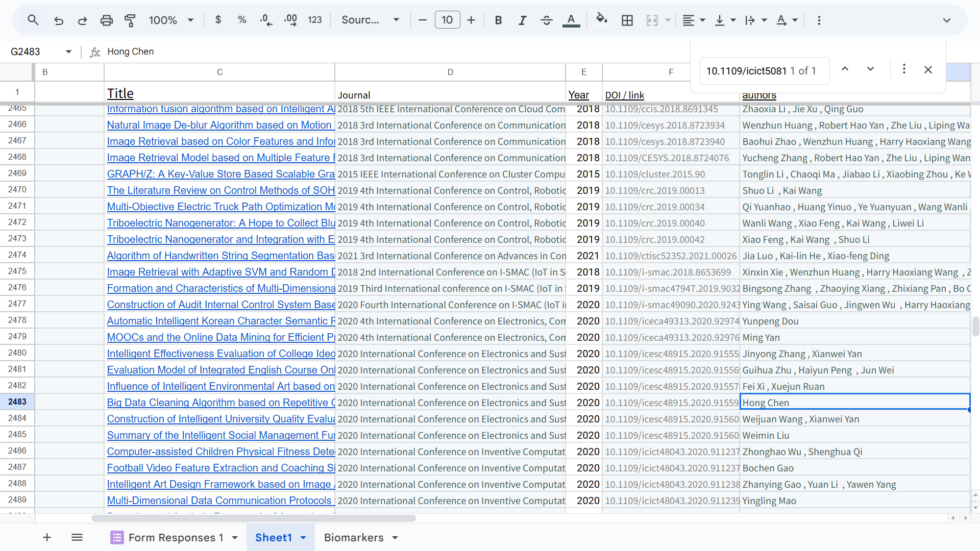
Task: Open the text color picker
Action: click(x=571, y=20)
